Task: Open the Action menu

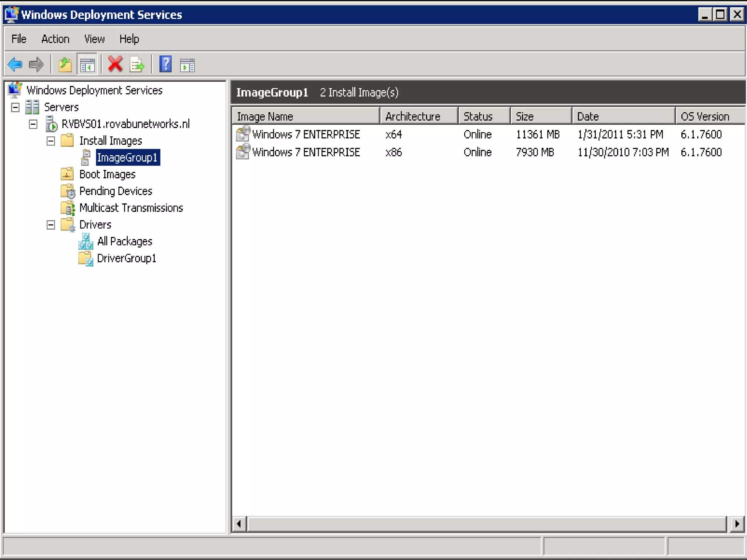Action: pyautogui.click(x=55, y=39)
